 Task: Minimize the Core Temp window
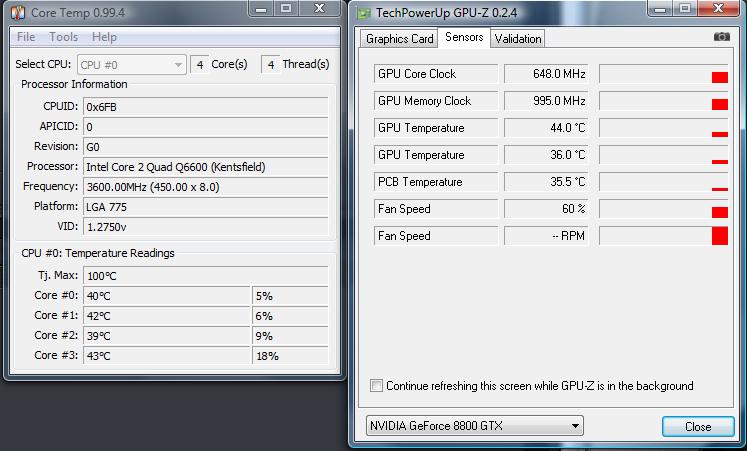coord(261,8)
